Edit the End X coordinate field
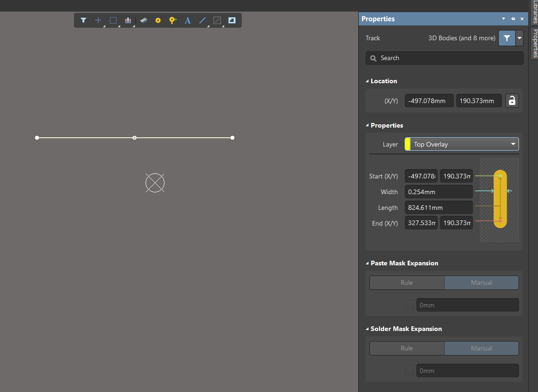 422,223
